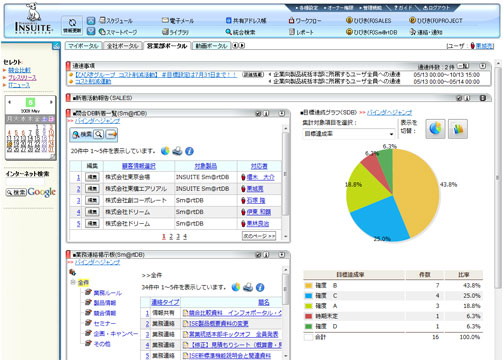Click the yellow 確度 B legend swatch
This screenshot has height=361, width=503.
click(308, 285)
